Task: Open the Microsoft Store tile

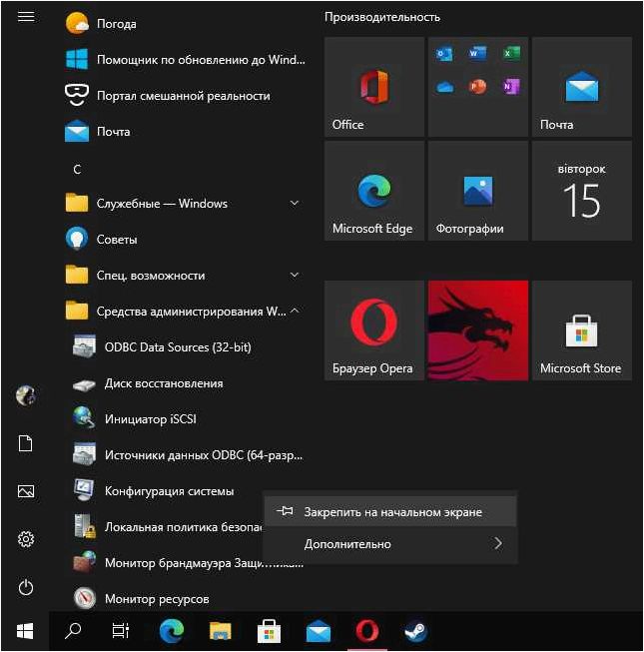Action: [x=582, y=330]
